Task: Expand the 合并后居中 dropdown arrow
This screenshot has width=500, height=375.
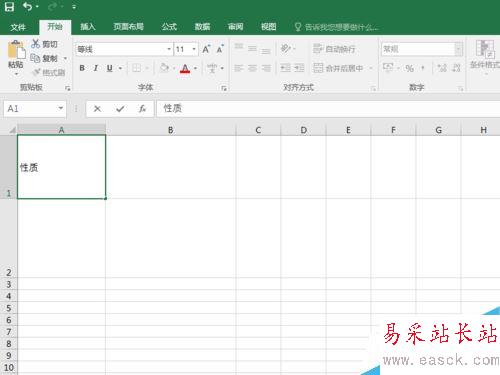Action: (371, 68)
